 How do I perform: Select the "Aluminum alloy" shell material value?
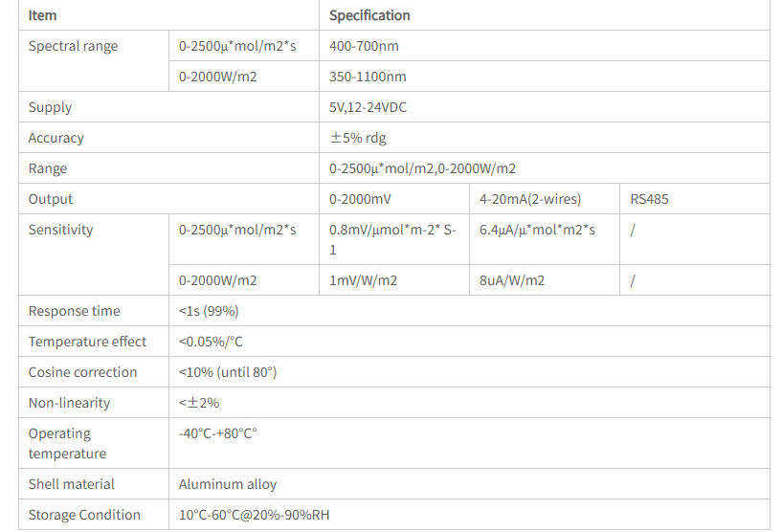point(228,484)
